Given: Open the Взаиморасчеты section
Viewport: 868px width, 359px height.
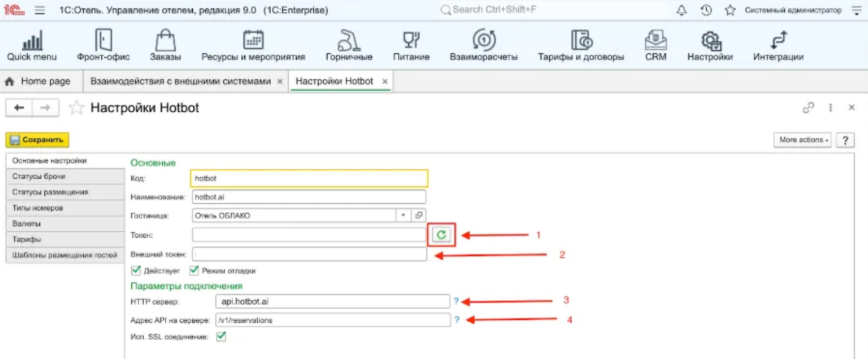Looking at the screenshot, I should pyautogui.click(x=484, y=46).
